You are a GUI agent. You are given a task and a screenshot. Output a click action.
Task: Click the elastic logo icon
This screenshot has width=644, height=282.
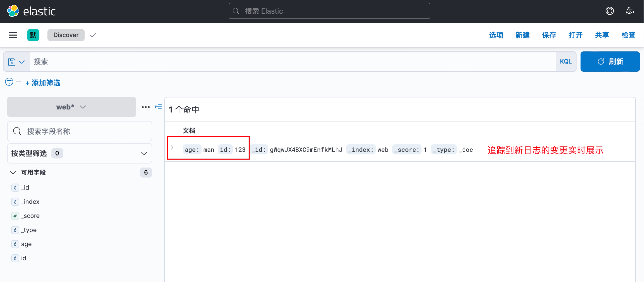[13, 11]
